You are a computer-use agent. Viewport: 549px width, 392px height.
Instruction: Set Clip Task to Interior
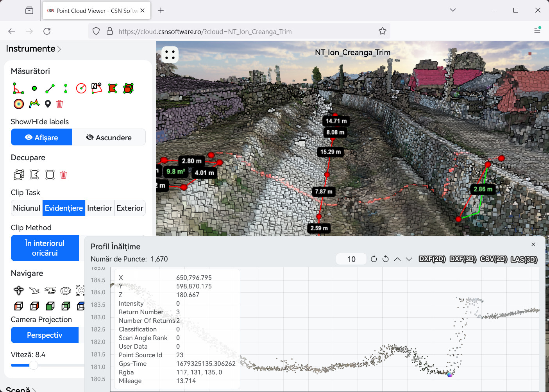tap(100, 208)
